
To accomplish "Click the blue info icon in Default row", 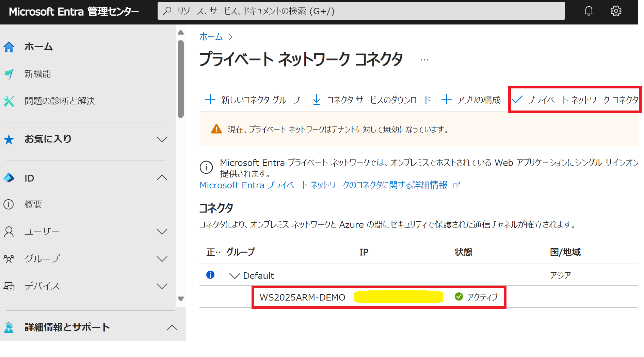I will coord(210,275).
